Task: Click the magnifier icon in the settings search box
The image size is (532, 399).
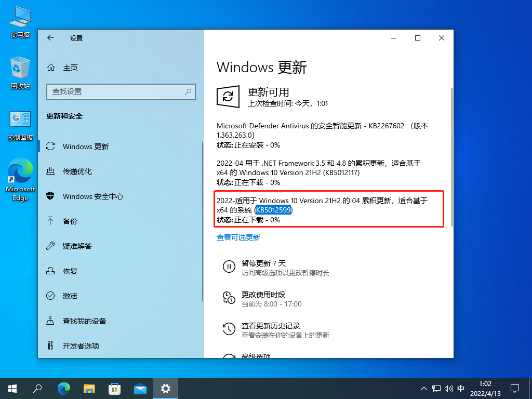Action: [x=188, y=91]
